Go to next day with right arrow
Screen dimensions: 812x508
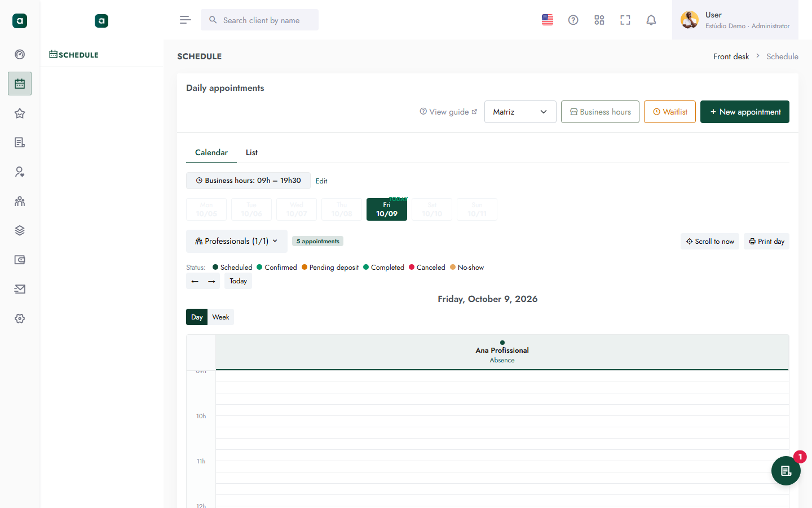tap(211, 281)
